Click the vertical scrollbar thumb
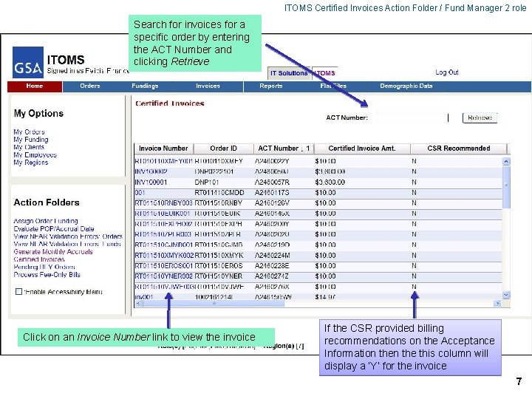The image size is (532, 399). point(506,187)
